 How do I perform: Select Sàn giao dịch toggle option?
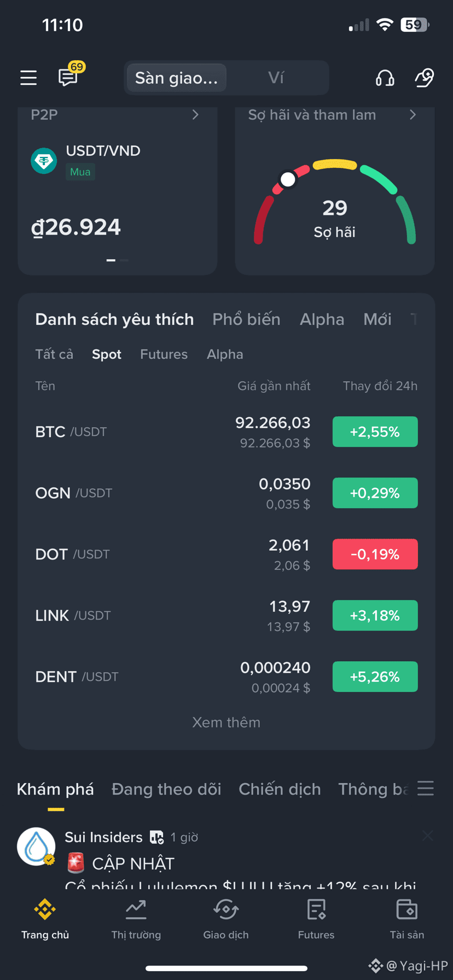(176, 78)
